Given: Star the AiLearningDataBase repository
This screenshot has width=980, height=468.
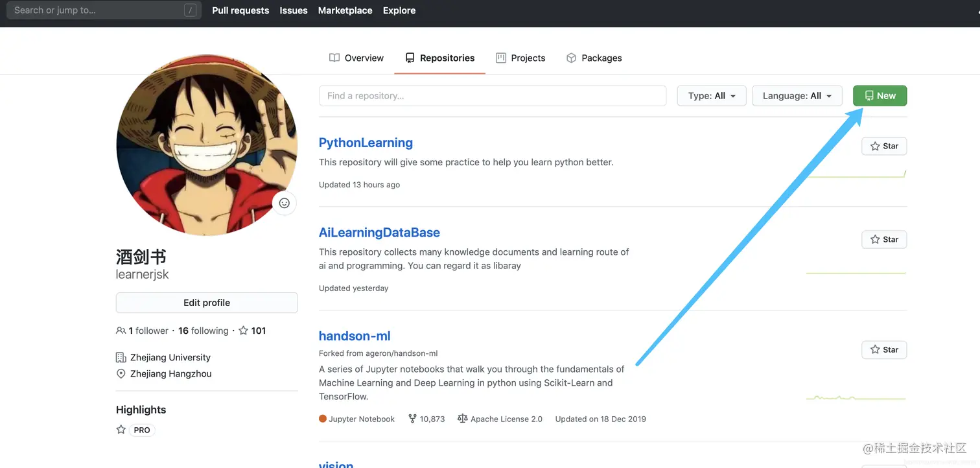Looking at the screenshot, I should coord(884,239).
